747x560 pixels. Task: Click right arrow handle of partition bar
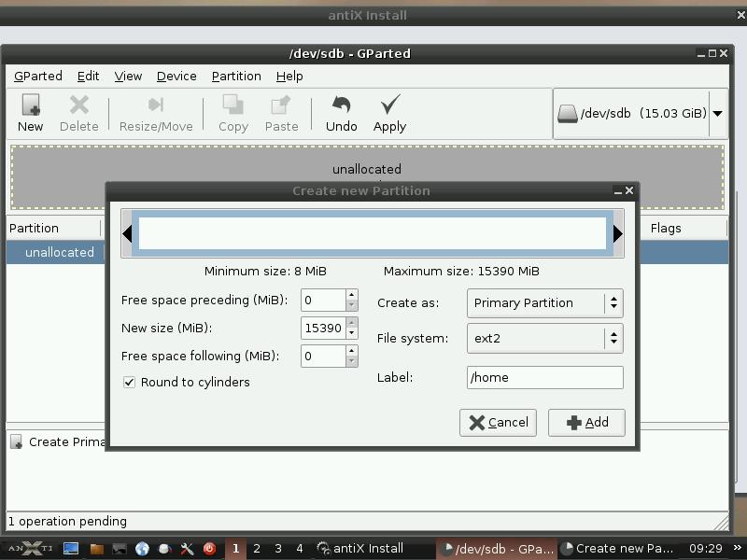pos(618,233)
